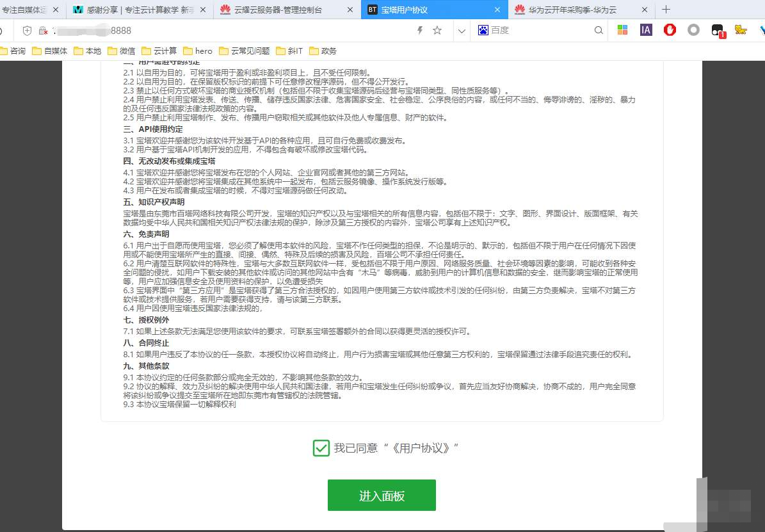Click the 百度 search input box

coord(542,30)
